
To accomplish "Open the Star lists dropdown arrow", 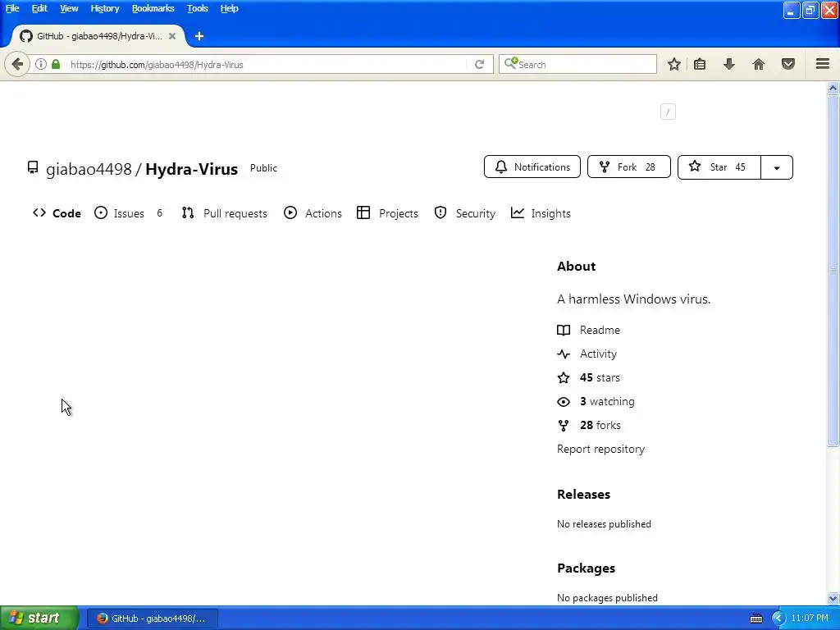I will (x=777, y=167).
